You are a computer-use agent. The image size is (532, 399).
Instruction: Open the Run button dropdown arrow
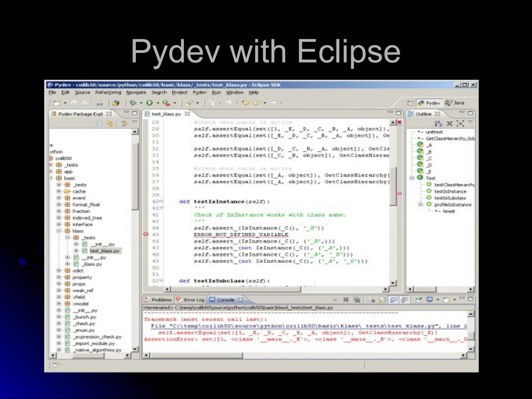tap(158, 103)
